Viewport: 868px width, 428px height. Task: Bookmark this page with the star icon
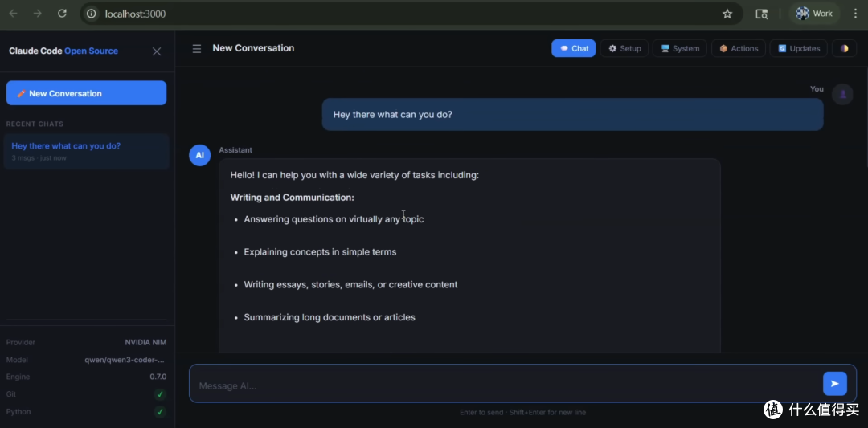click(727, 14)
